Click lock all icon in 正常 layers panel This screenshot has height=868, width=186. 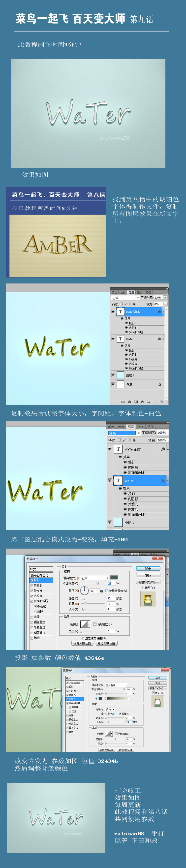[x=134, y=304]
